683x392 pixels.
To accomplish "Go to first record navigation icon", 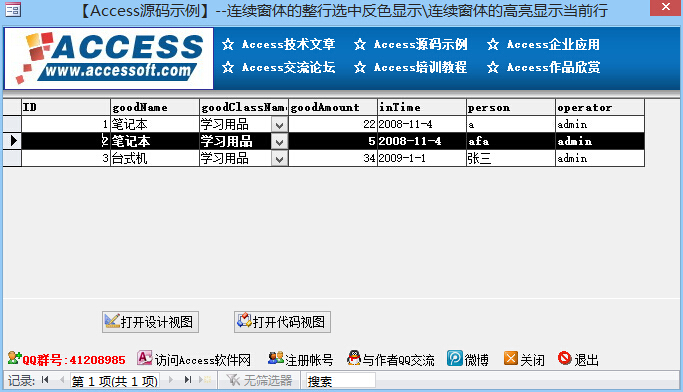I will click(45, 380).
